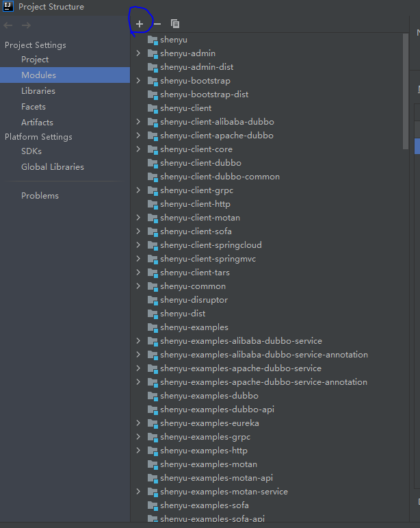Click the shenyu-examples folder icon
This screenshot has width=420, height=528.
click(x=153, y=327)
